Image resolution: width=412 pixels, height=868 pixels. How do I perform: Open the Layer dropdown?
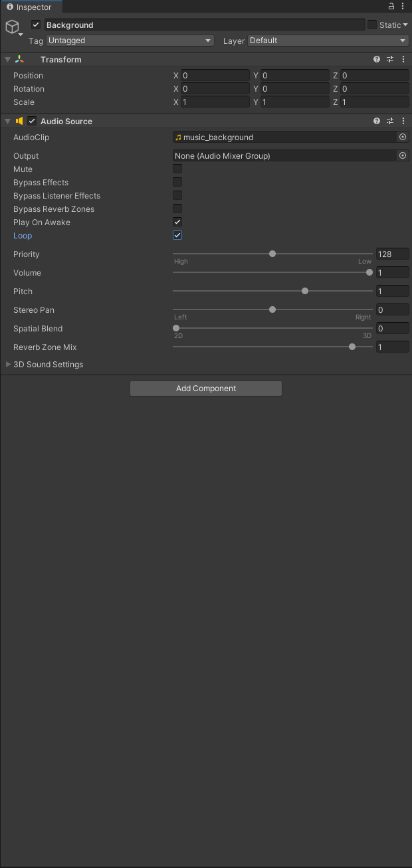[327, 41]
